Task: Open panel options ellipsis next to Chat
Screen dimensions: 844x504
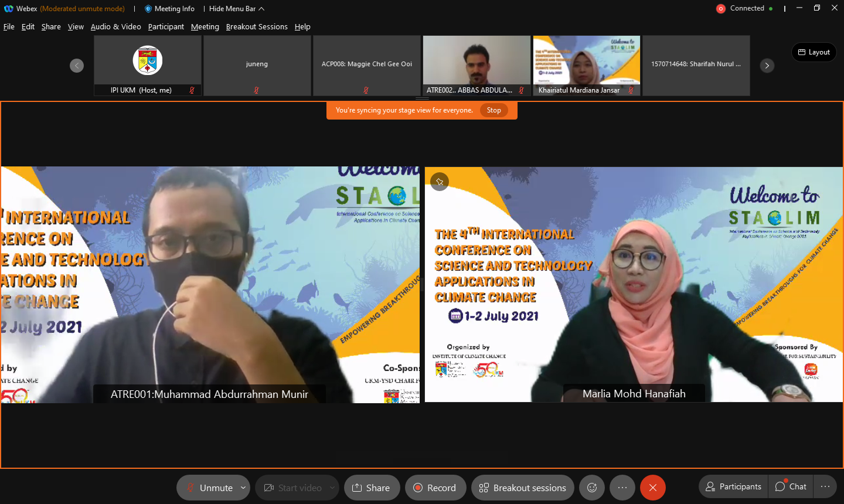Action: pyautogui.click(x=825, y=486)
